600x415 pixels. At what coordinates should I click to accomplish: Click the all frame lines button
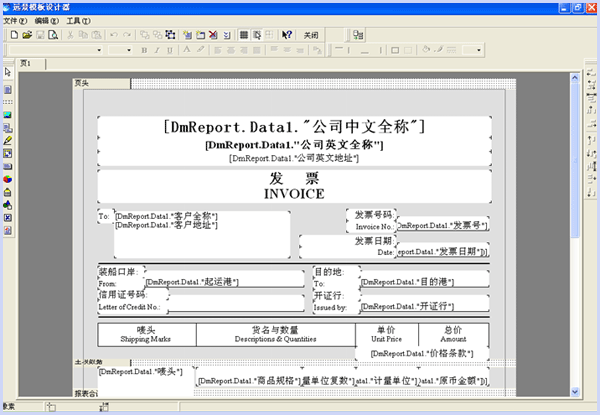pos(395,50)
